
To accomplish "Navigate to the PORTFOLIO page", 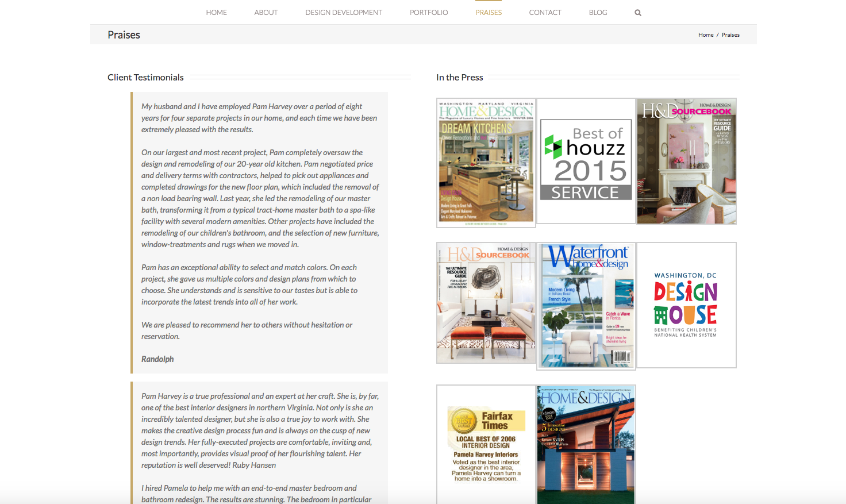I will coord(429,13).
